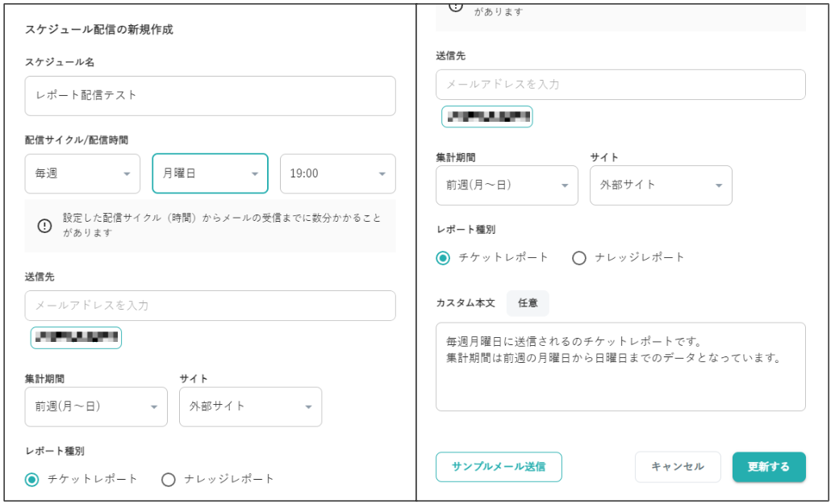Focus the メールアドレスを入力 field under 送信先
835x504 pixels.
pos(208,306)
